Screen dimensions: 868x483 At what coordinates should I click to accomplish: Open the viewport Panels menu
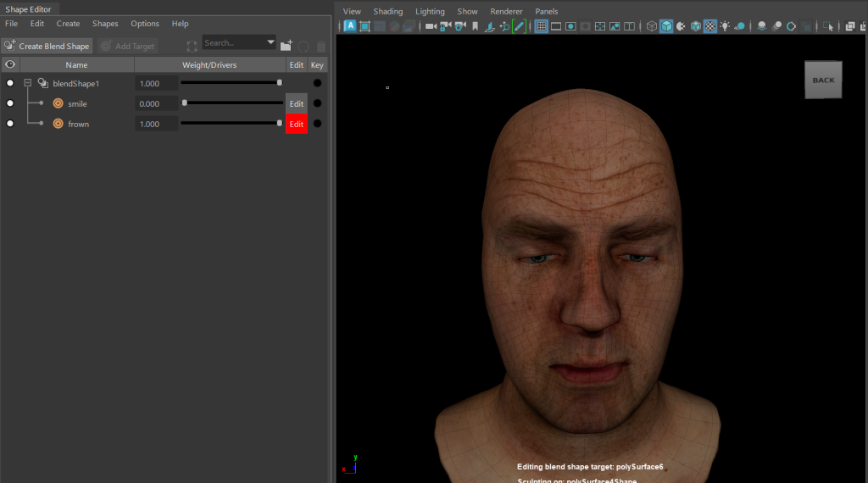tap(547, 12)
